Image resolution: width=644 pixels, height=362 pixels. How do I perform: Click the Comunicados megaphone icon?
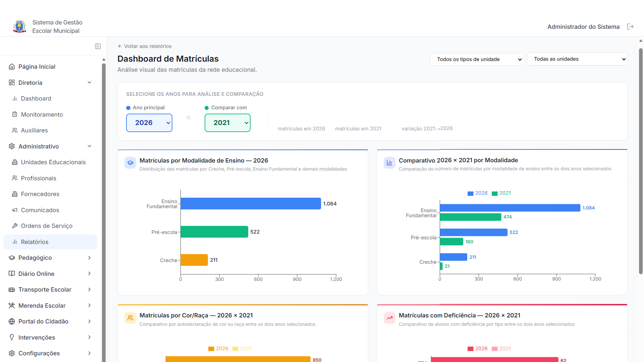[x=15, y=210]
